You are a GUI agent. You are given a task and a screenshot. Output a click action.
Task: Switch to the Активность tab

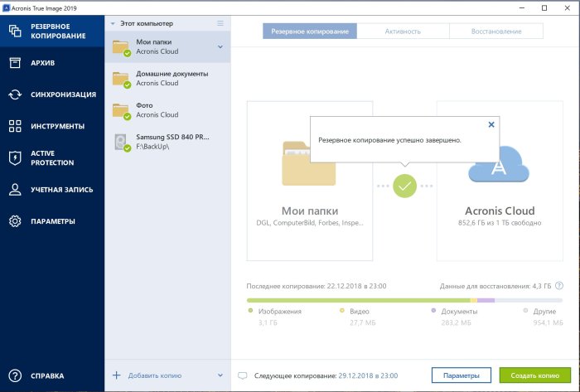pyautogui.click(x=403, y=31)
